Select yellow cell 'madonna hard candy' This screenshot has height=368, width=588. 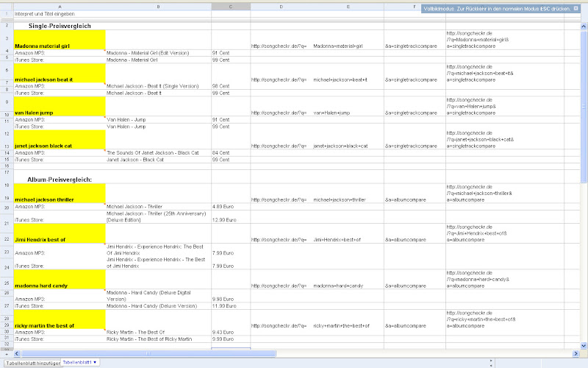60,279
